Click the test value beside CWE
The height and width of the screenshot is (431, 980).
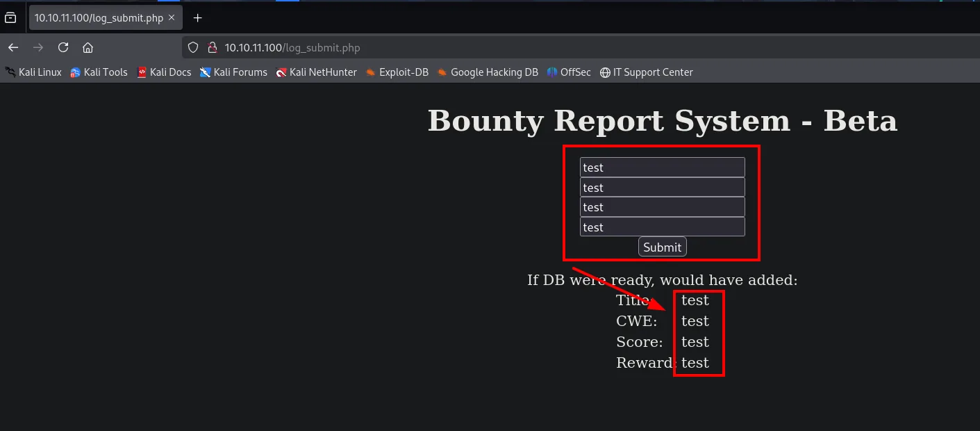click(695, 321)
